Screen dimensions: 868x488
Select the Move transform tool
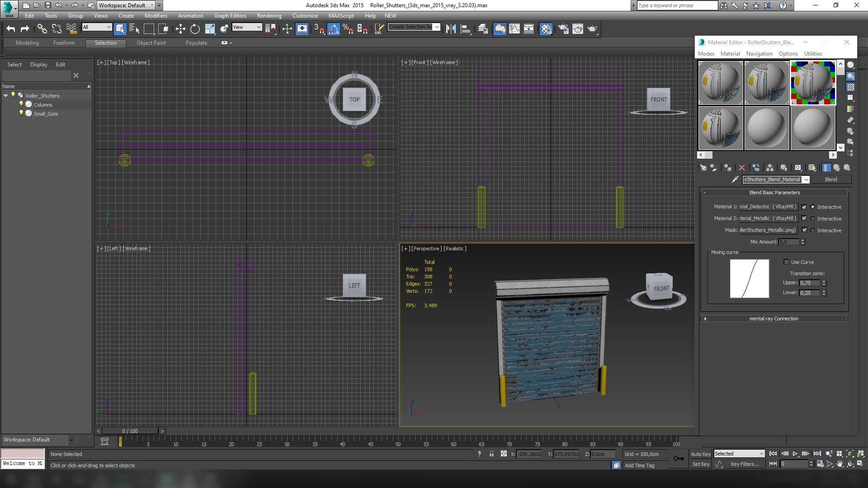click(180, 29)
